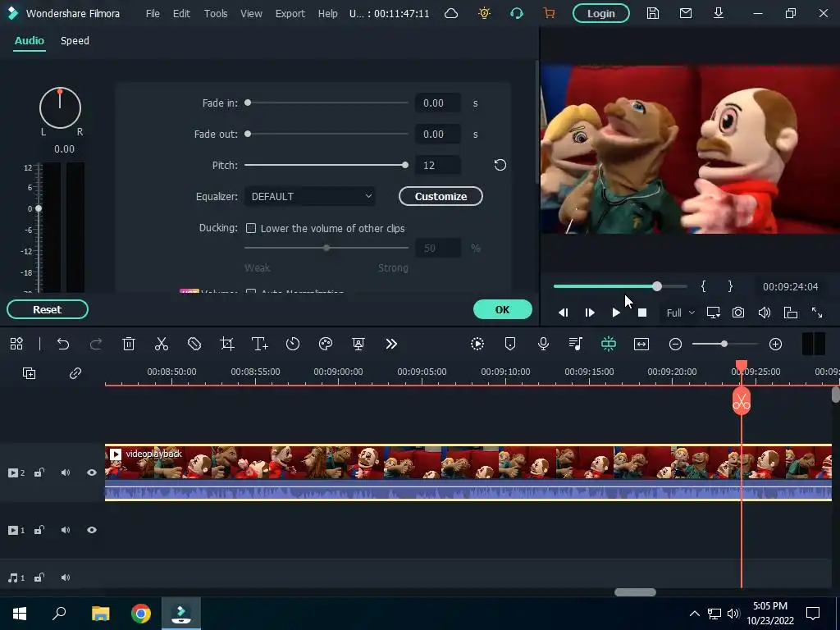This screenshot has height=630, width=840.
Task: Toggle the green snapping icon
Action: (x=609, y=344)
